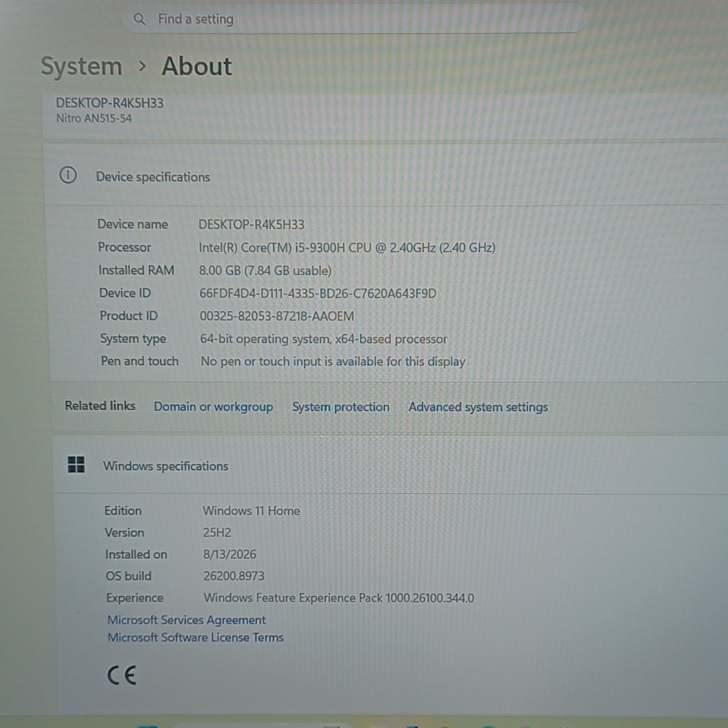This screenshot has width=728, height=728.
Task: Open the Microsoft Services Agreement link
Action: pyautogui.click(x=186, y=620)
